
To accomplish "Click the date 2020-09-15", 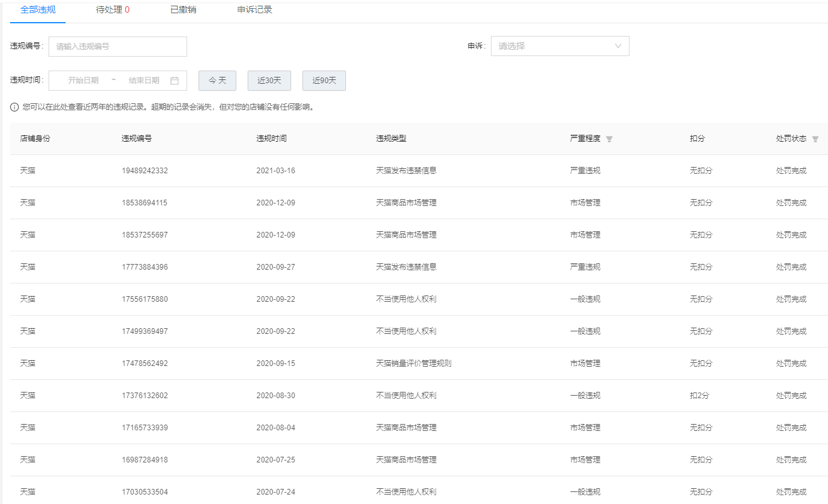I will click(x=276, y=364).
